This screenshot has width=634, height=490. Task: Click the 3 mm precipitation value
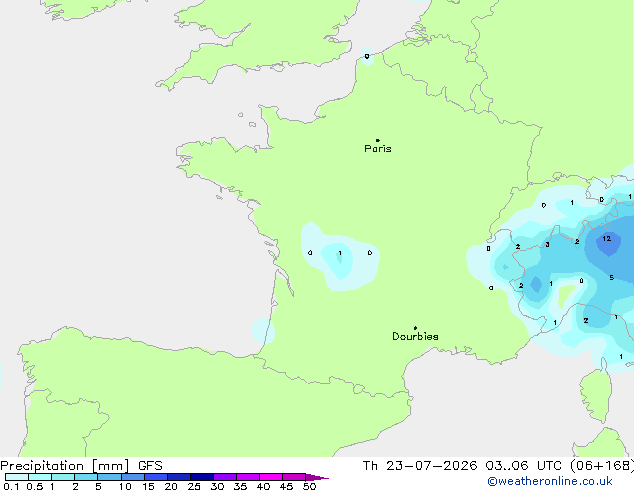tap(547, 245)
